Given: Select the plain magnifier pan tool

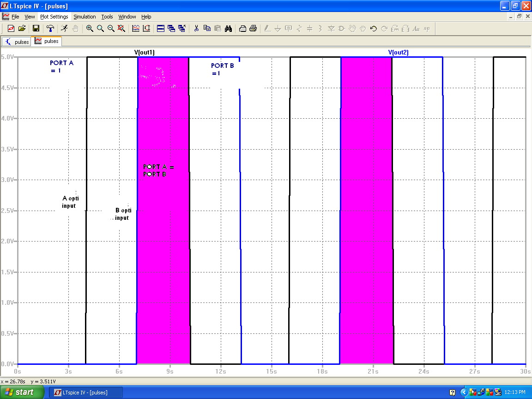Looking at the screenshot, I should pyautogui.click(x=100, y=29).
